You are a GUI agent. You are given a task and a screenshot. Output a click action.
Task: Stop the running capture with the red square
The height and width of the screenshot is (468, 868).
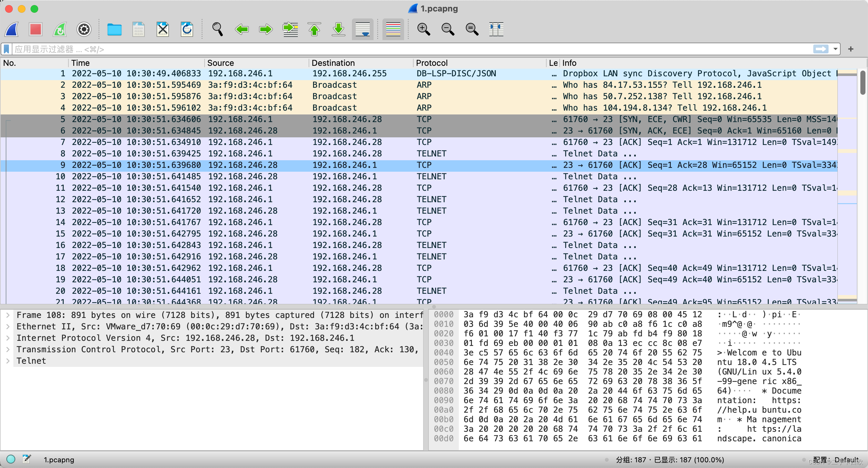click(35, 30)
